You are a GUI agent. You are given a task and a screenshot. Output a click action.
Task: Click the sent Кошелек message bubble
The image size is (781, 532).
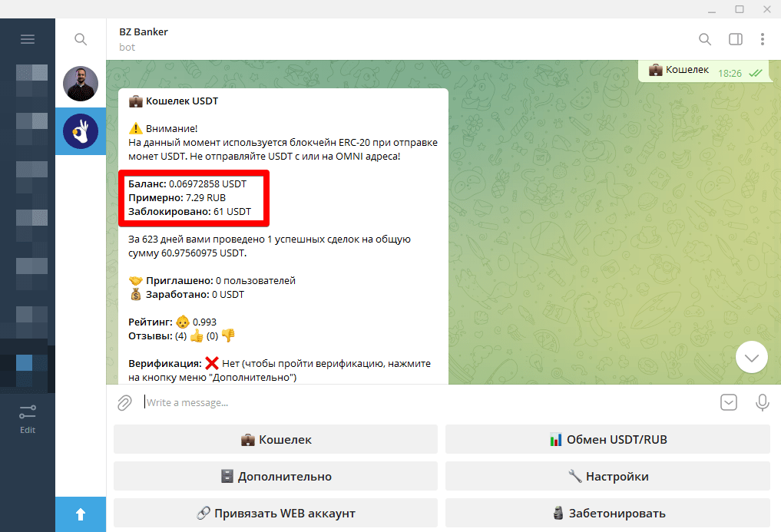tap(704, 71)
